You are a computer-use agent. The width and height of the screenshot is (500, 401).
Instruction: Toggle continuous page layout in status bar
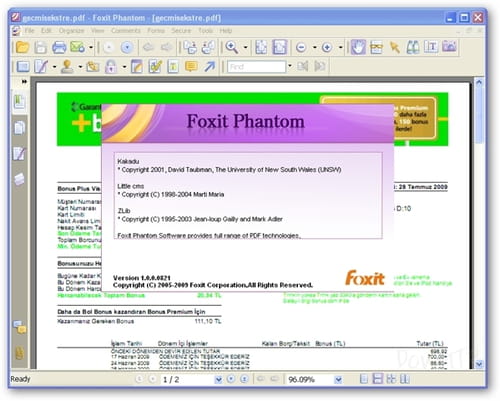click(x=378, y=379)
